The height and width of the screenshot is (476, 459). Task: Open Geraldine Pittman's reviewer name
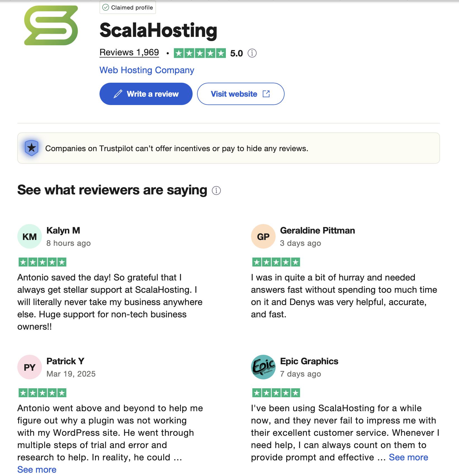(x=318, y=230)
